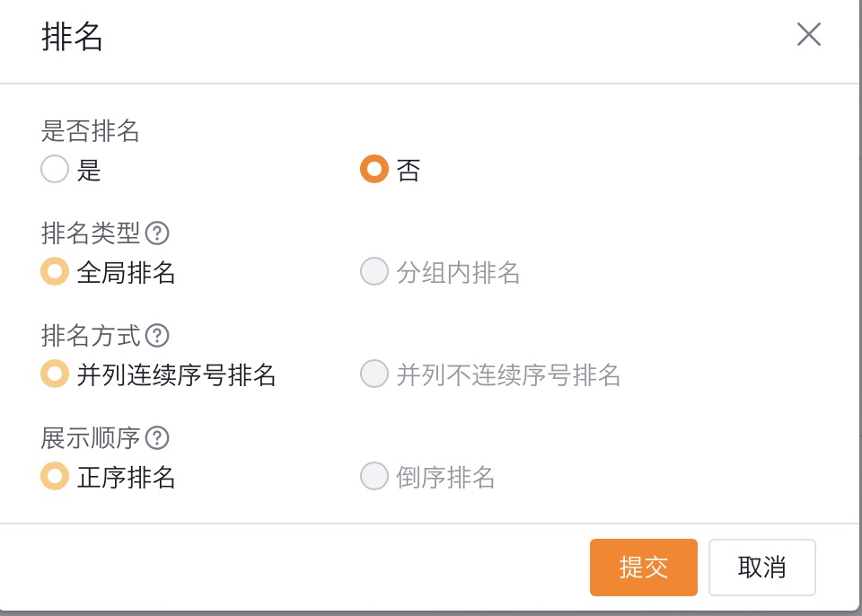Enable 并列连续序号排名 mode

54,374
